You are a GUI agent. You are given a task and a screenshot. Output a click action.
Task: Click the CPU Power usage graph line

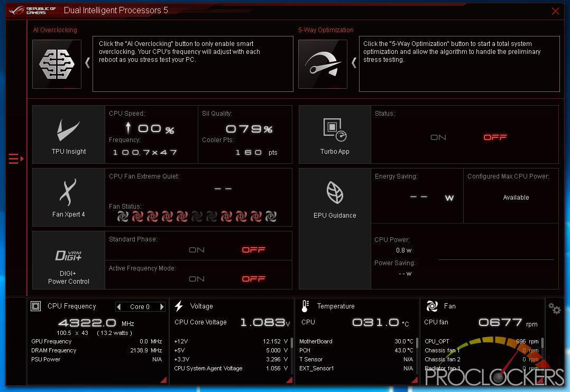point(496,260)
